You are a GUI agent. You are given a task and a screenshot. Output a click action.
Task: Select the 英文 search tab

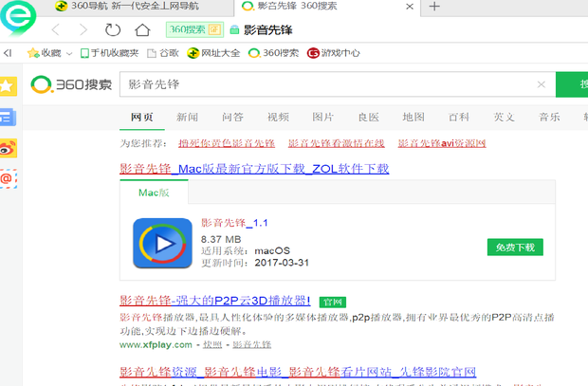coord(504,117)
